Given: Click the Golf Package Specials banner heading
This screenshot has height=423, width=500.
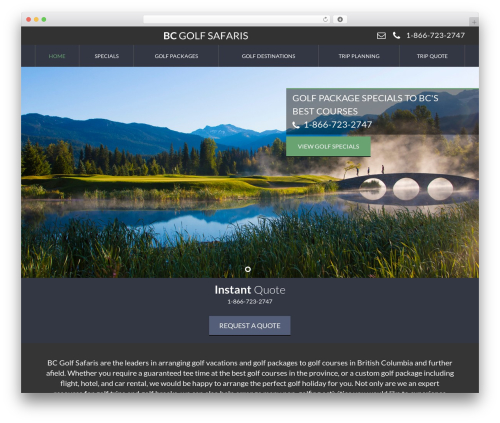Looking at the screenshot, I should coord(365,105).
